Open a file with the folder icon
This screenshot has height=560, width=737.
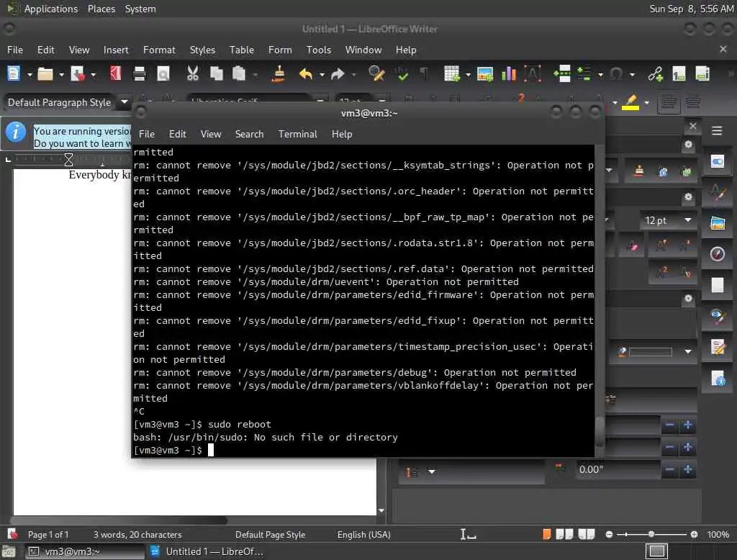45,74
